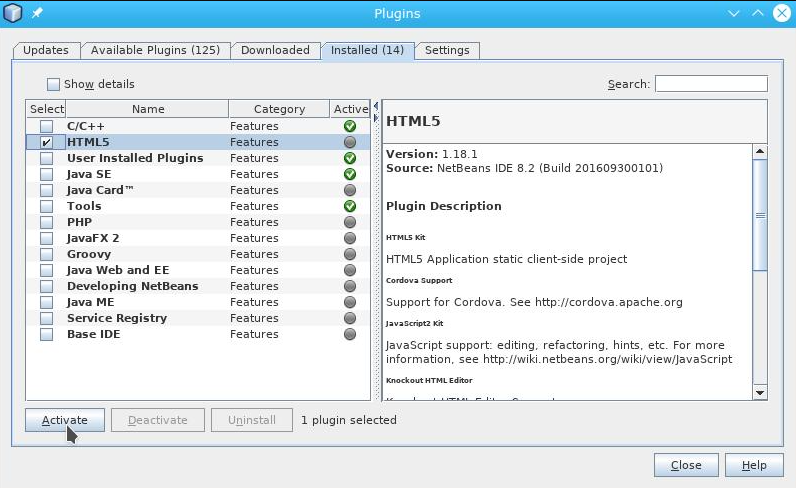Image resolution: width=796 pixels, height=488 pixels.
Task: Select the Java ME checkbox
Action: [x=46, y=302]
